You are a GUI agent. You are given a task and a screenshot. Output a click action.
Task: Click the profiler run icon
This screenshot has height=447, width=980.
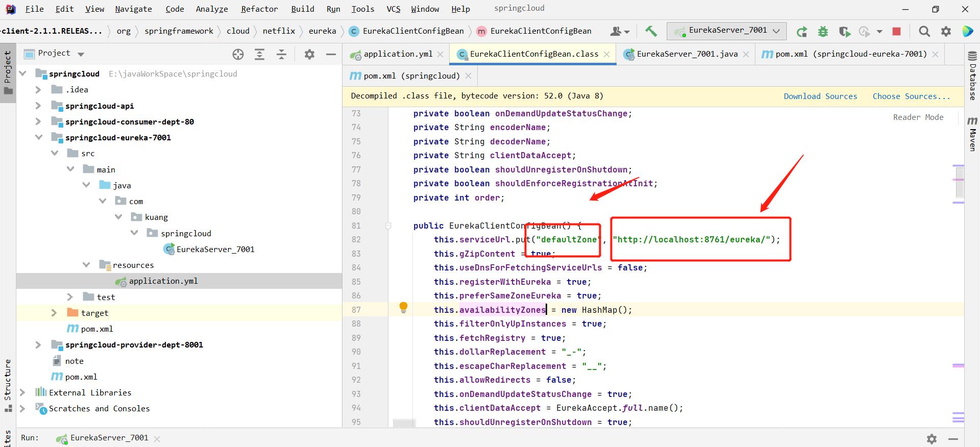(x=865, y=32)
